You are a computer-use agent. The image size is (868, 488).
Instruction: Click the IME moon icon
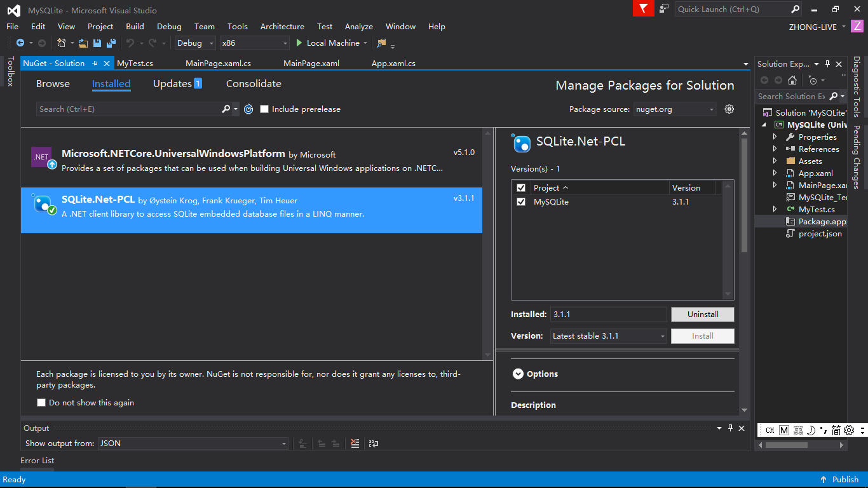811,430
